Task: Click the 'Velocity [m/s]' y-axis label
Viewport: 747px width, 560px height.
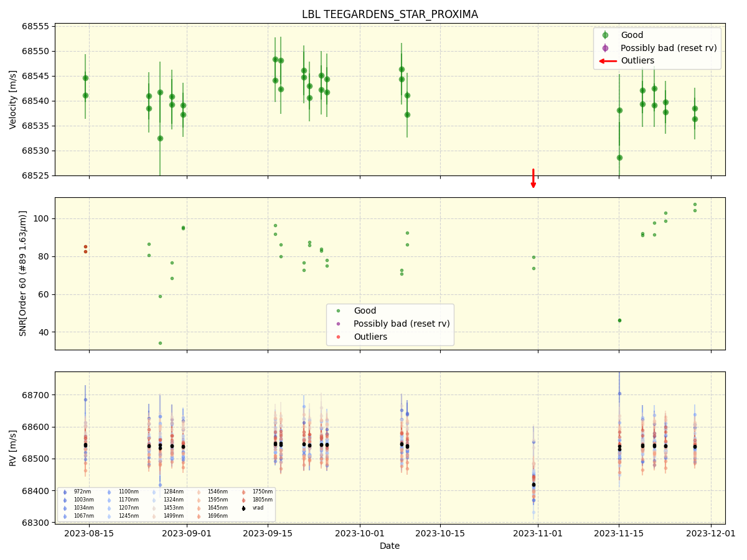Action: point(13,100)
